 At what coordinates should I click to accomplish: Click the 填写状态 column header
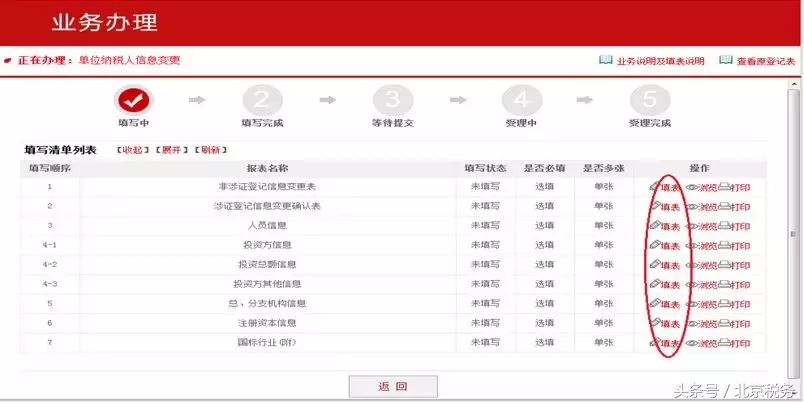click(x=485, y=168)
